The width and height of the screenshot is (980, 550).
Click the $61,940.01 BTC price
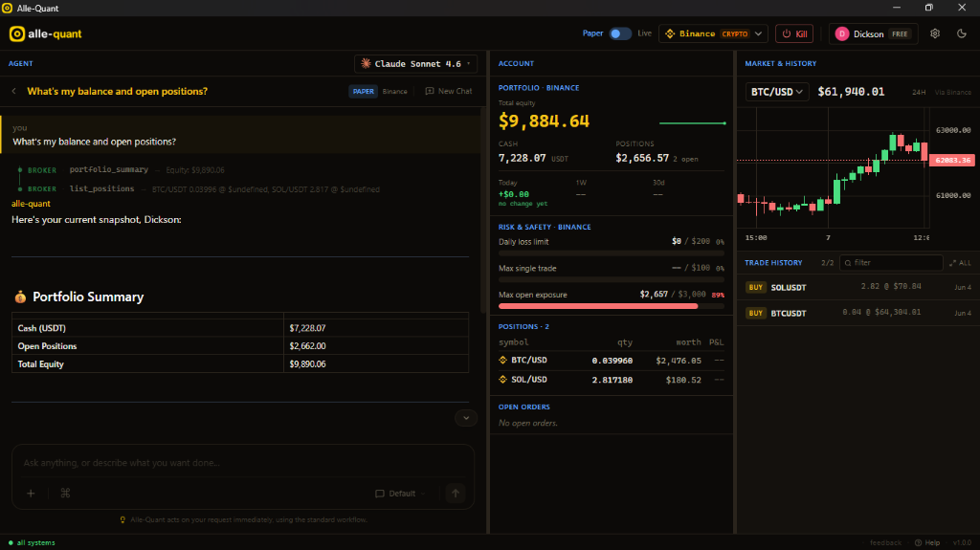pos(851,92)
